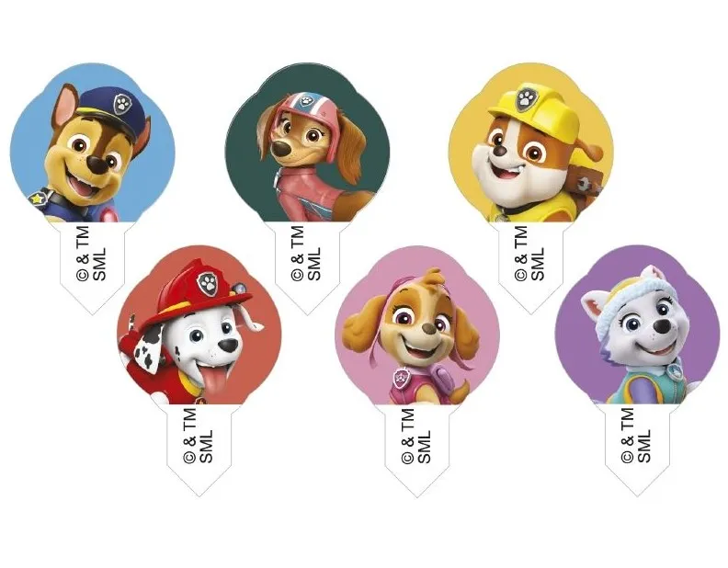The image size is (728, 568).
Task: Click the pink badge on the goggled pup's collar
Action: (400, 378)
